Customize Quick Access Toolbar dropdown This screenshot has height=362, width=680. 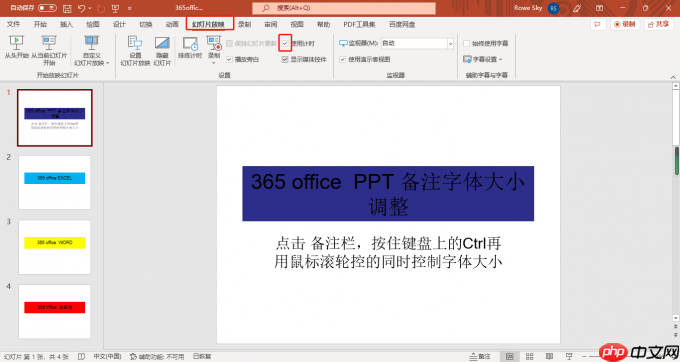click(x=130, y=8)
